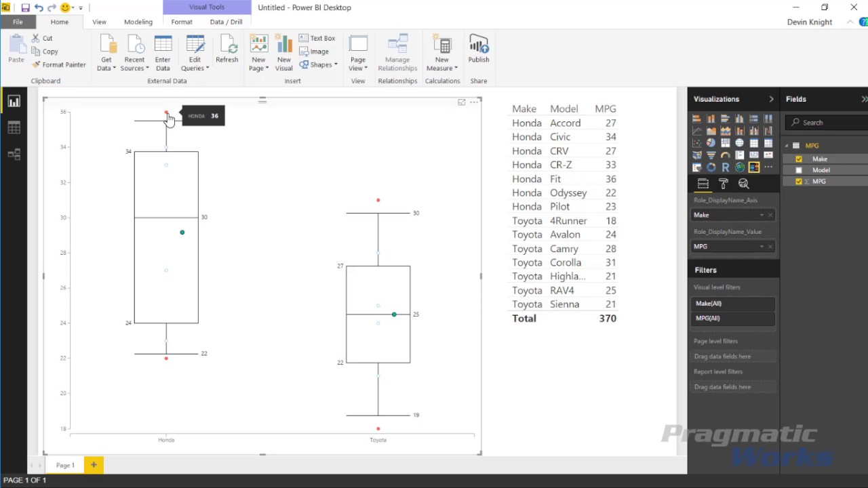Select the R script visual icon
Image resolution: width=868 pixels, height=488 pixels.
[725, 167]
